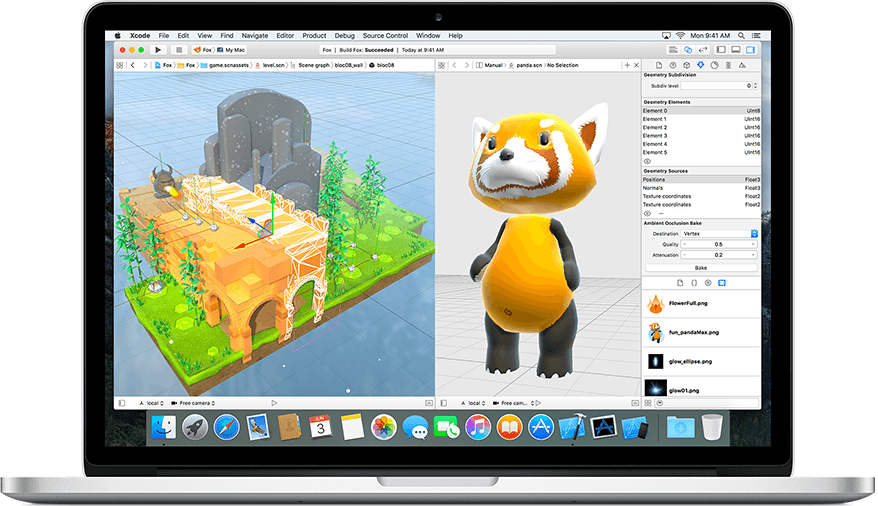Show the standard editor
The height and width of the screenshot is (506, 878).
point(673,50)
